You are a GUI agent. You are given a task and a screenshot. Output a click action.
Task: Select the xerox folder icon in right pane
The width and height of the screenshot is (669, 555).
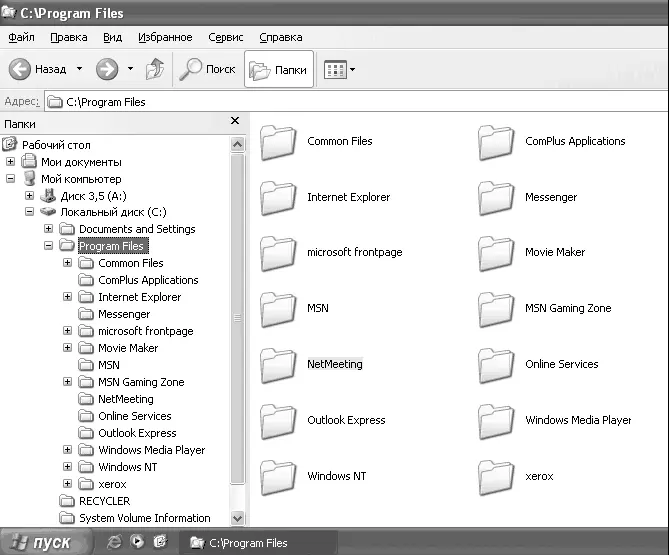click(x=495, y=476)
